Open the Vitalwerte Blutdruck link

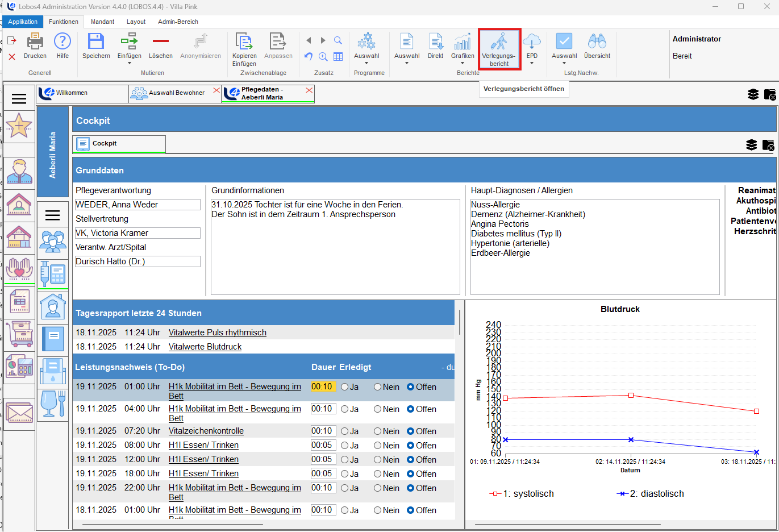pos(205,347)
